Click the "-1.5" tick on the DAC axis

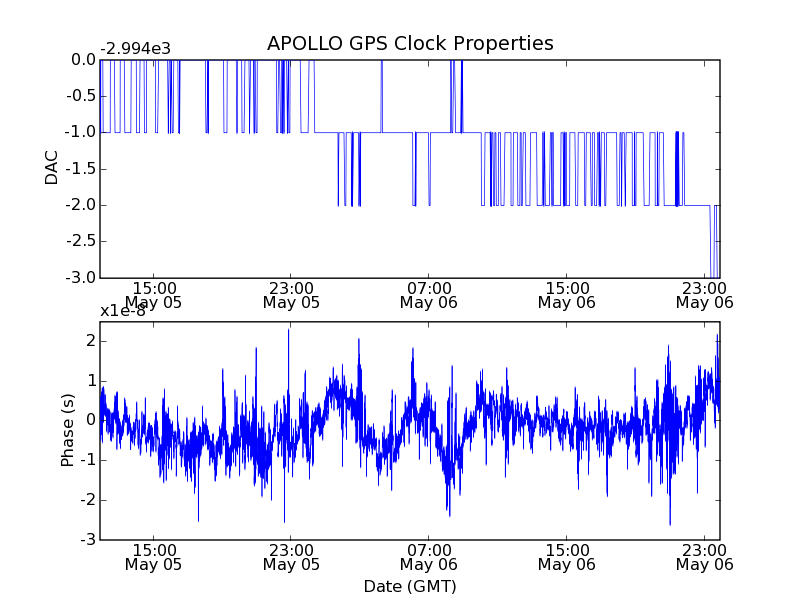coord(81,169)
